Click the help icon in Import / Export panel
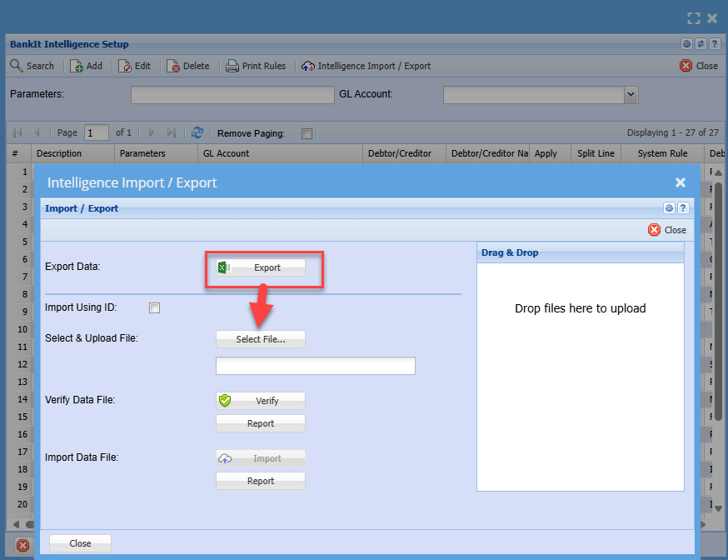This screenshot has width=728, height=560. (x=682, y=208)
